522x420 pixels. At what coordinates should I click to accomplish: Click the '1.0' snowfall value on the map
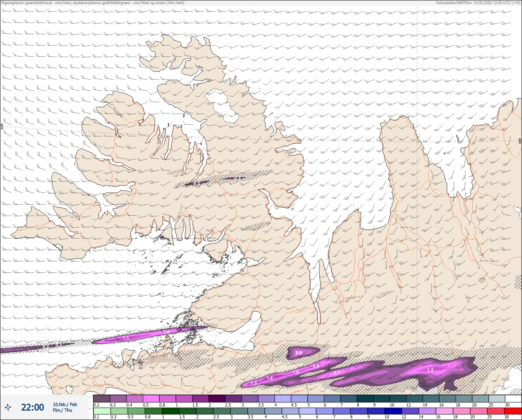(296, 372)
